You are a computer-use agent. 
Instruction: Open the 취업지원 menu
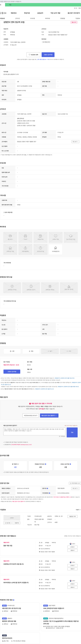[x=27, y=13]
